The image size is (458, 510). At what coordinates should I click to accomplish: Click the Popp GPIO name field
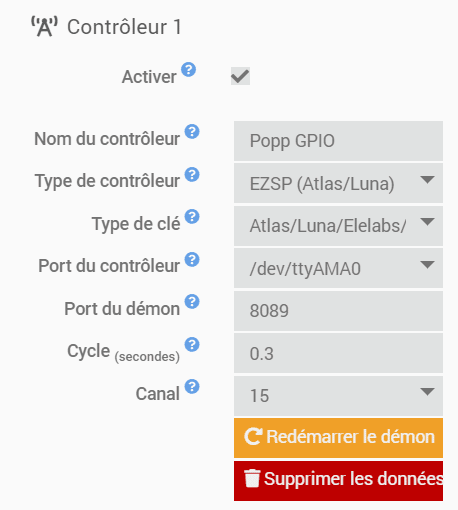[x=338, y=141]
